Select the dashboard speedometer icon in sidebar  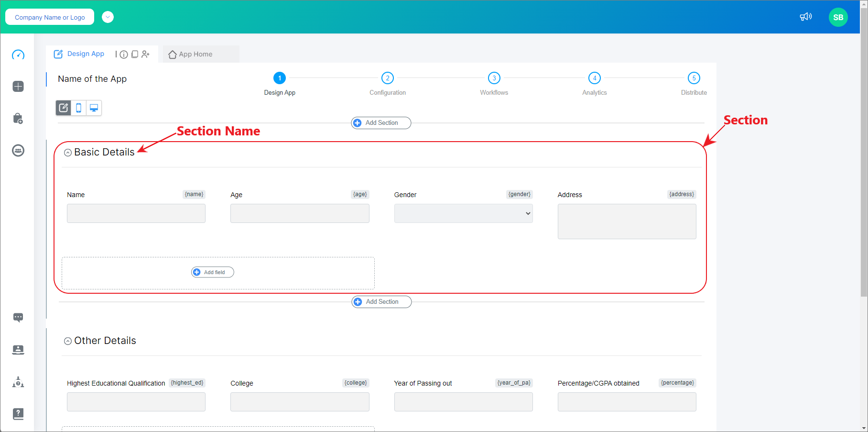point(18,55)
